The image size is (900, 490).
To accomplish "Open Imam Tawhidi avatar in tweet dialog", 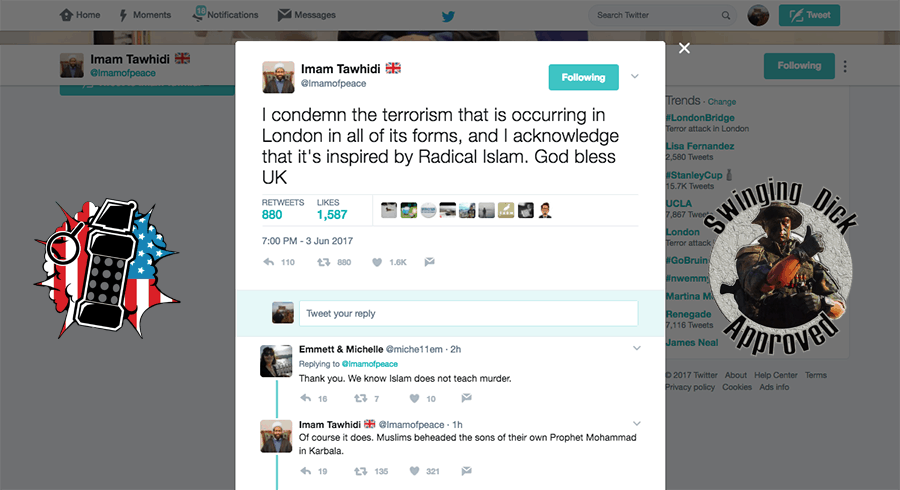I will (278, 77).
